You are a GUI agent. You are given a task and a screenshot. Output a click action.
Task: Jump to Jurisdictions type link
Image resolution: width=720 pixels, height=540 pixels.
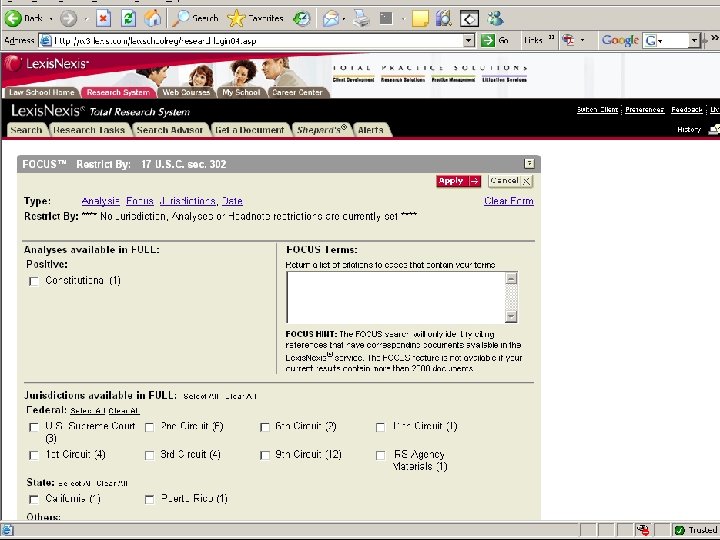coord(188,201)
